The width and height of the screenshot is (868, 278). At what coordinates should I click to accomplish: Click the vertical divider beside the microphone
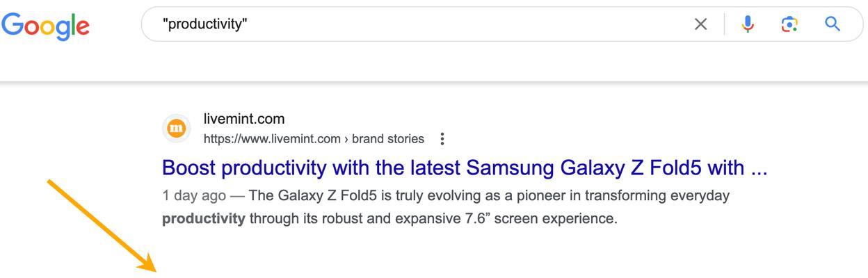click(x=724, y=24)
